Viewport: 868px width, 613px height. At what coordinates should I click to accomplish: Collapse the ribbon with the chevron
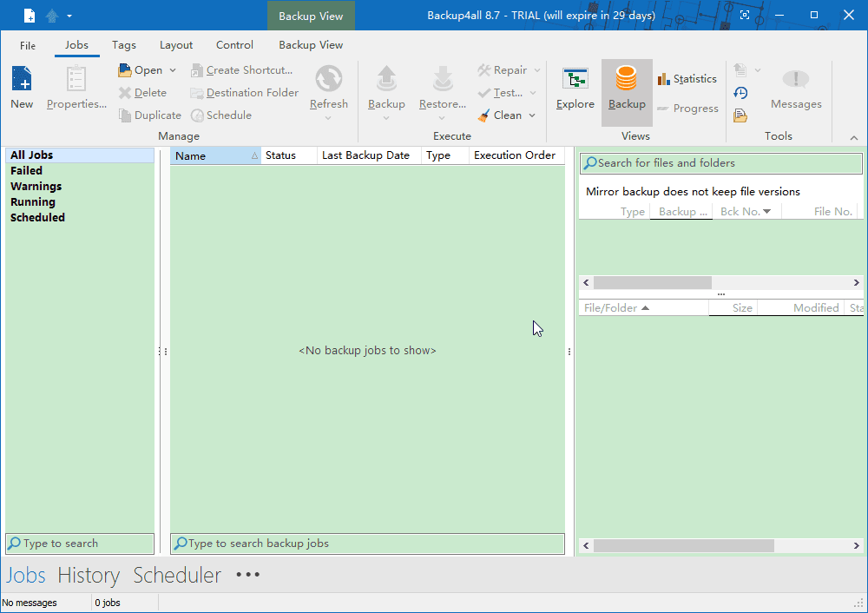853,137
